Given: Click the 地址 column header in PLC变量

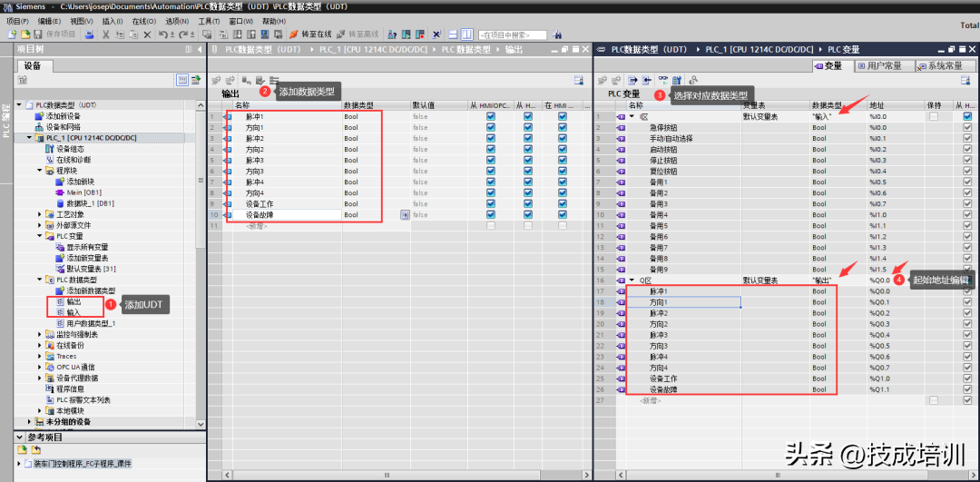Looking at the screenshot, I should click(x=877, y=105).
